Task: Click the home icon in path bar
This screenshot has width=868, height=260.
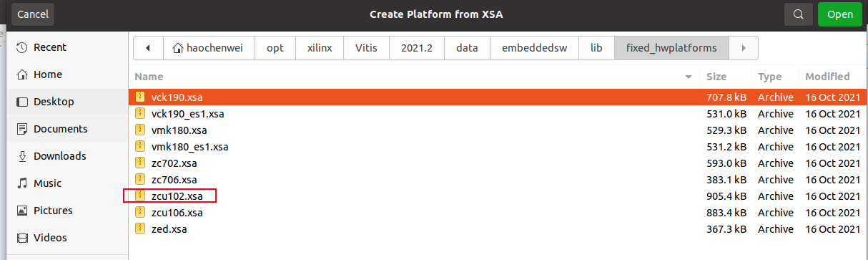Action: pos(177,48)
